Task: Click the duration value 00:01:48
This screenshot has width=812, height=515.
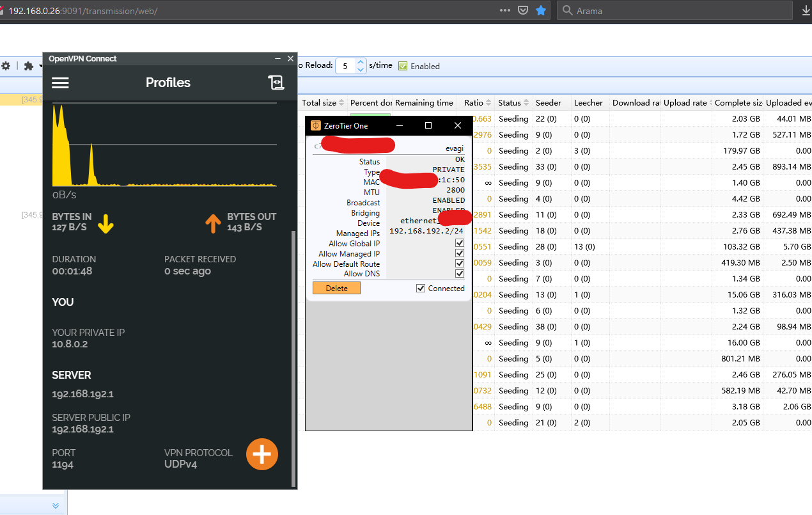Action: pyautogui.click(x=72, y=271)
